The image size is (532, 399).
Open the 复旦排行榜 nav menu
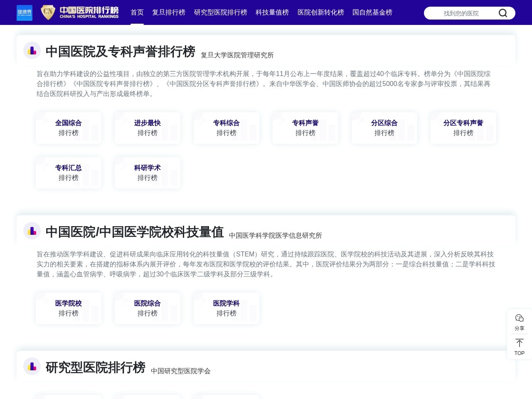pos(169,12)
